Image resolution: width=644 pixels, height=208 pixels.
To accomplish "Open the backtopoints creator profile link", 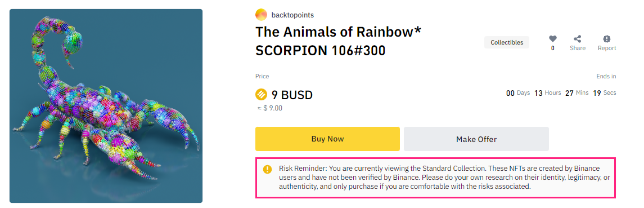I will tap(292, 15).
